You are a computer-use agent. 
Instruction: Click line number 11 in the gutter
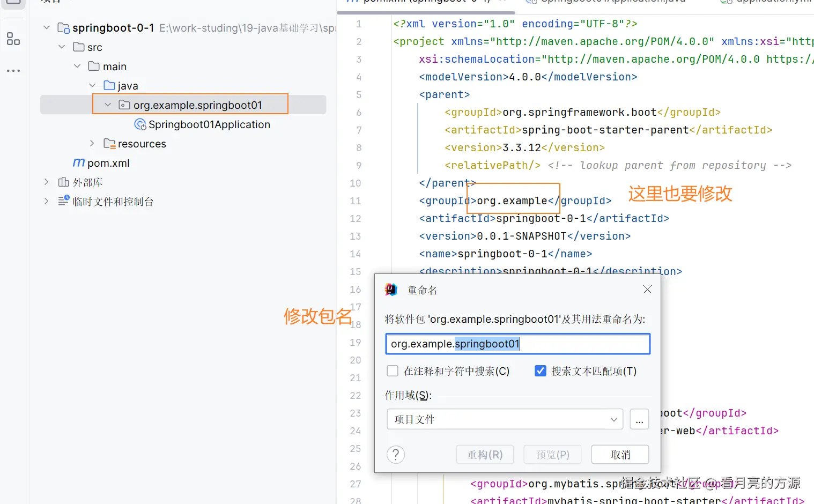click(x=356, y=201)
